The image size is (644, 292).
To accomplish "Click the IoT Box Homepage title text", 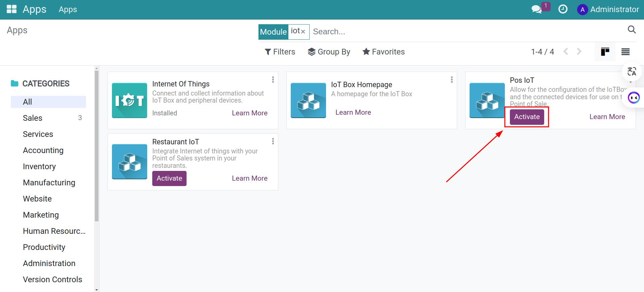I will [362, 84].
